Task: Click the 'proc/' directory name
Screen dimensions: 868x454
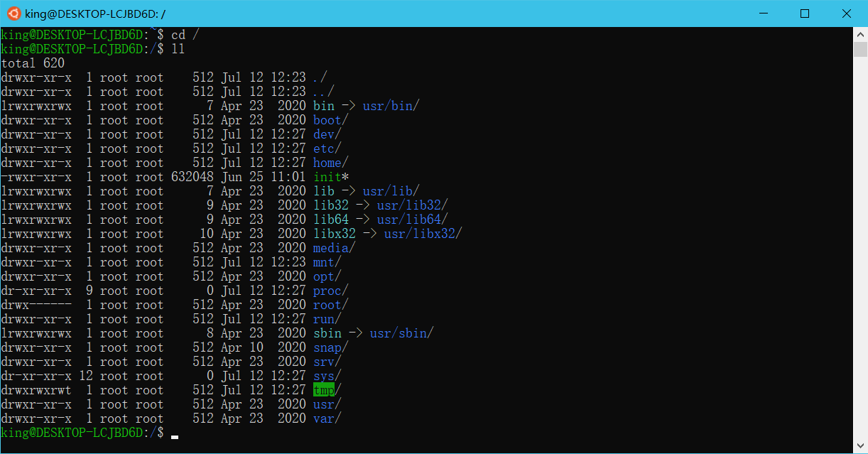Action: (331, 291)
